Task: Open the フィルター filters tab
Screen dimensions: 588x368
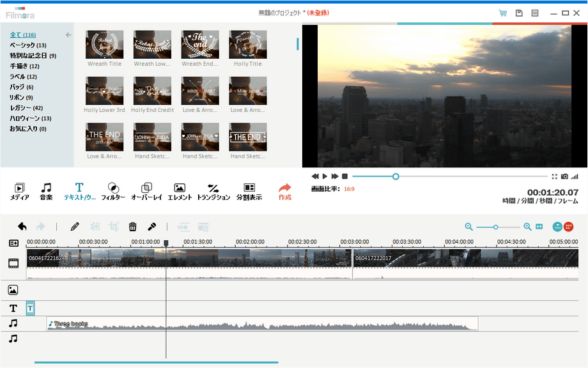Action: tap(113, 191)
